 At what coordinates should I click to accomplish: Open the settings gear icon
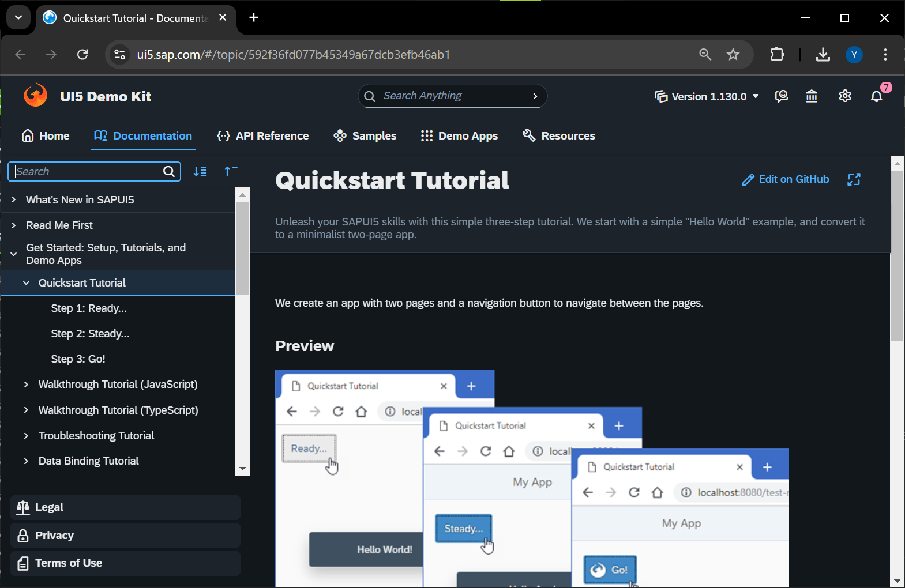845,96
